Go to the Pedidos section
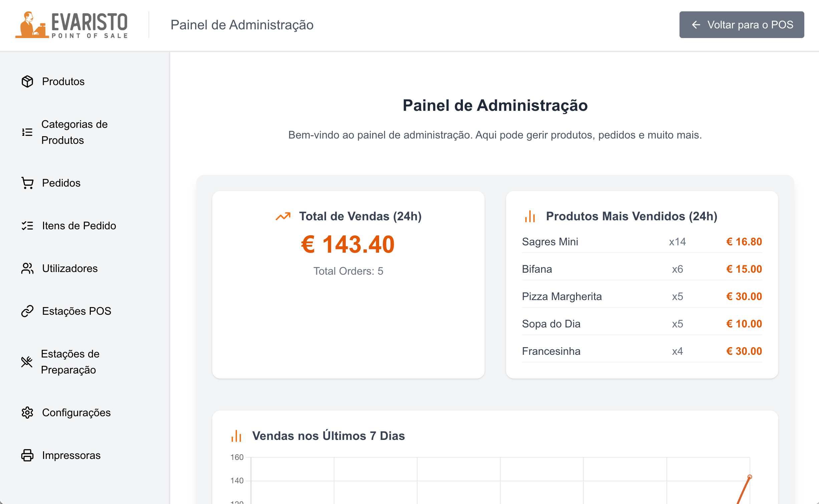Viewport: 819px width, 504px height. (x=61, y=183)
